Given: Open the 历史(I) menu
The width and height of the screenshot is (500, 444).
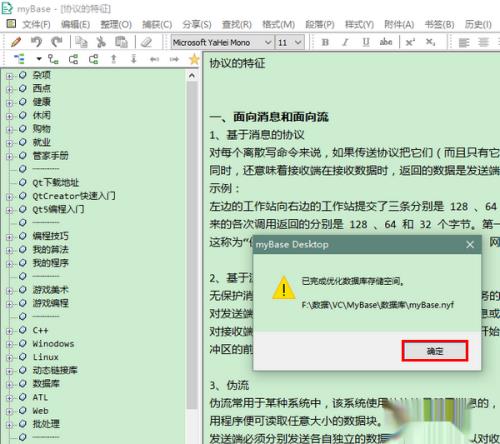Looking at the screenshot, I should (478, 24).
